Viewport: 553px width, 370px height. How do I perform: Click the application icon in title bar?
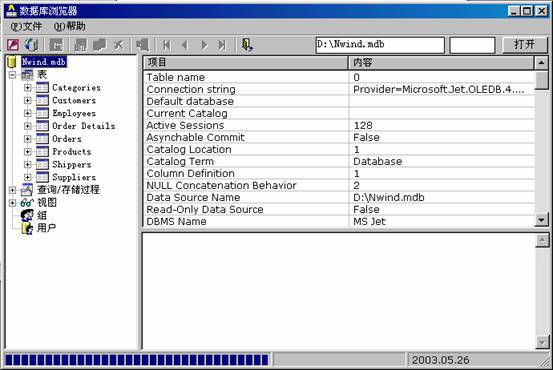(x=11, y=11)
